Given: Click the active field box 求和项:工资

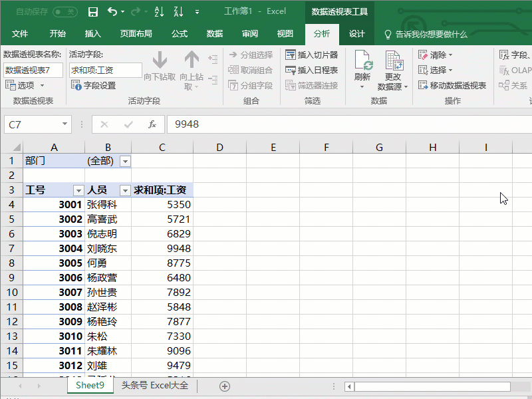Looking at the screenshot, I should (106, 70).
